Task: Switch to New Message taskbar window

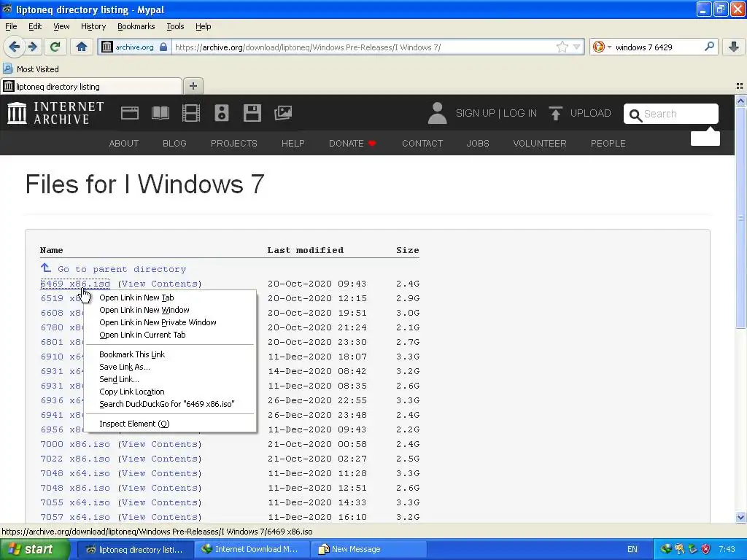Action: point(369,549)
